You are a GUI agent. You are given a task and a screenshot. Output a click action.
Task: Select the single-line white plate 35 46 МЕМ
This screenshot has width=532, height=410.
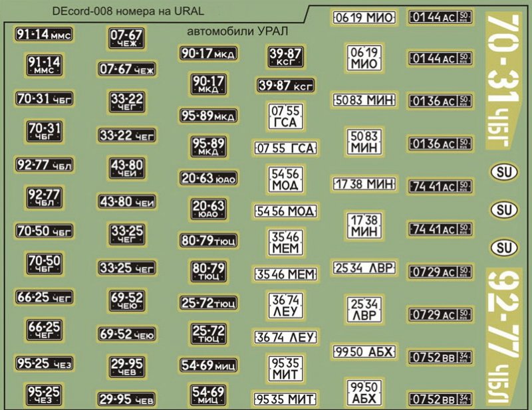286,274
